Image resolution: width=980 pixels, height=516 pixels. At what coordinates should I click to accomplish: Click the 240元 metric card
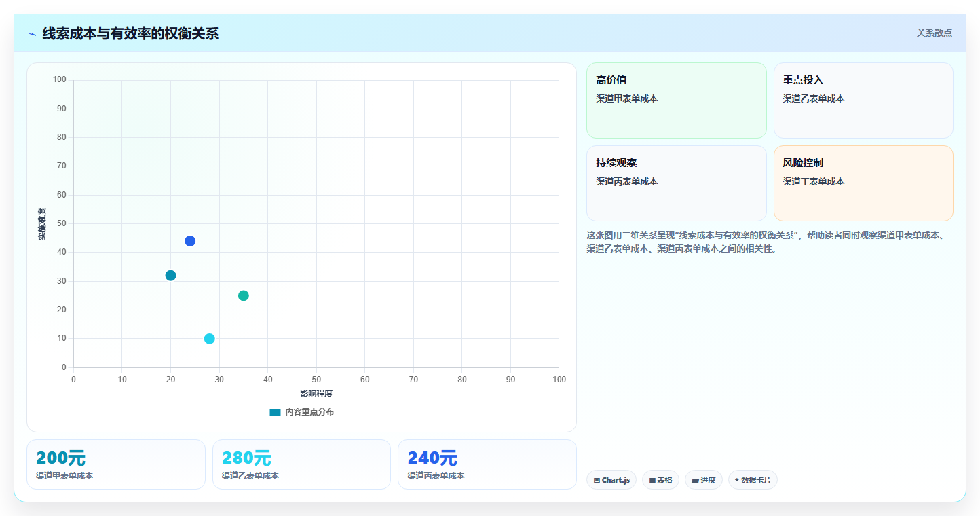click(487, 464)
